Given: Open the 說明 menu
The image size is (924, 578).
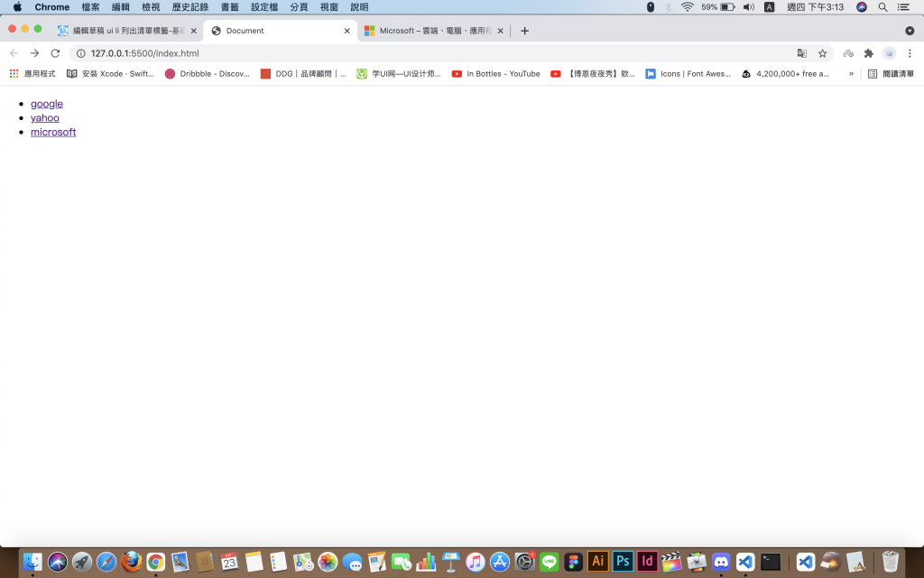Looking at the screenshot, I should point(359,7).
